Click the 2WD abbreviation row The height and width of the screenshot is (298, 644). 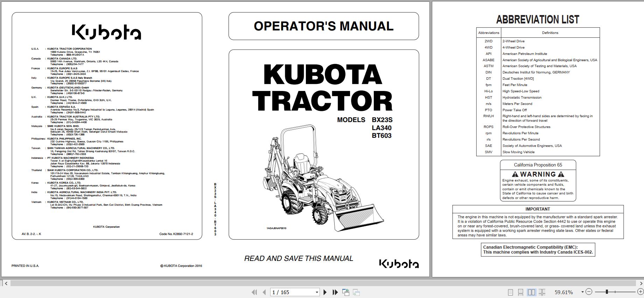(x=538, y=41)
